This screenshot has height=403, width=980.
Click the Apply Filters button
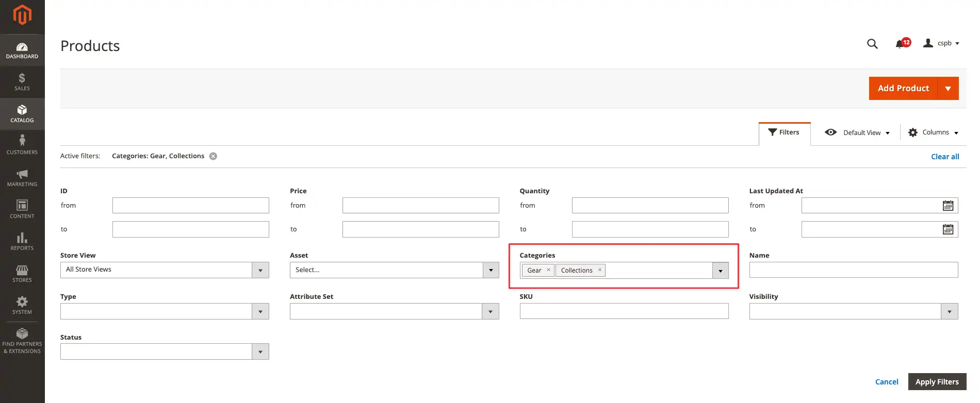pyautogui.click(x=937, y=382)
